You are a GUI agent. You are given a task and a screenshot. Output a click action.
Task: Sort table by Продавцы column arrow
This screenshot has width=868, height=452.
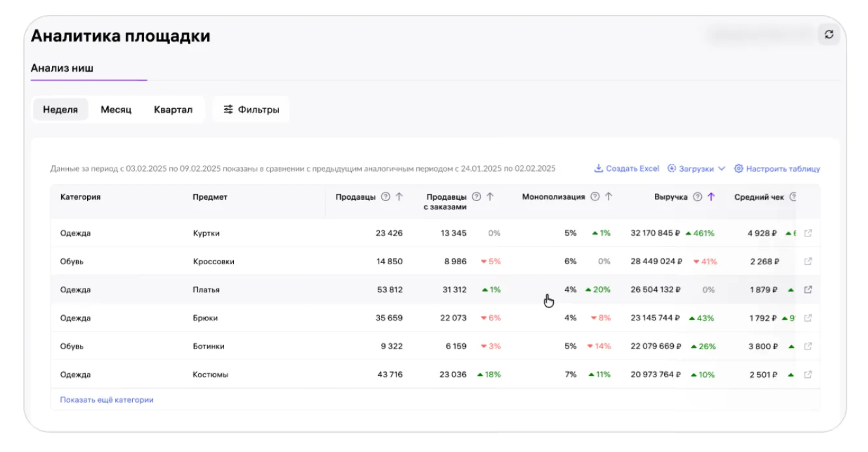(399, 197)
